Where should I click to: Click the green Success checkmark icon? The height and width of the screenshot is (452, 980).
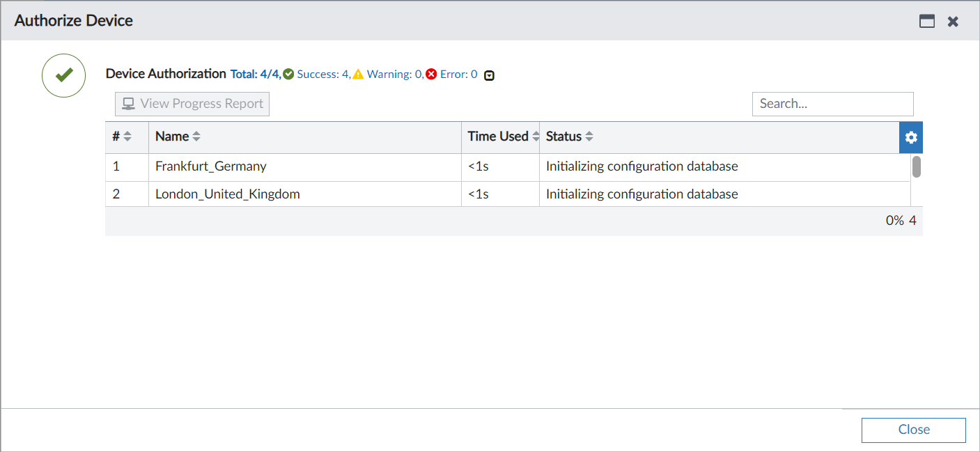pyautogui.click(x=288, y=73)
